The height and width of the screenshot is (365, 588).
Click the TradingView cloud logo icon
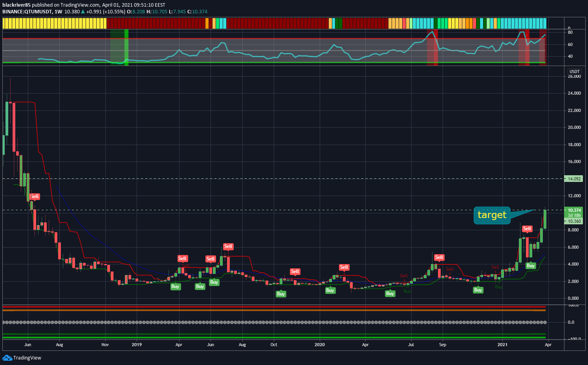click(7, 358)
